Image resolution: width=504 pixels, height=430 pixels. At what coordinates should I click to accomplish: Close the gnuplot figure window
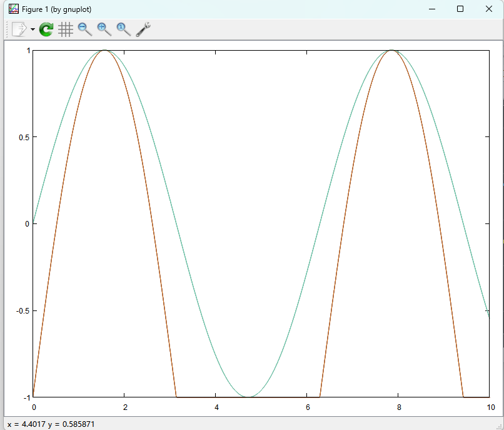pos(489,9)
